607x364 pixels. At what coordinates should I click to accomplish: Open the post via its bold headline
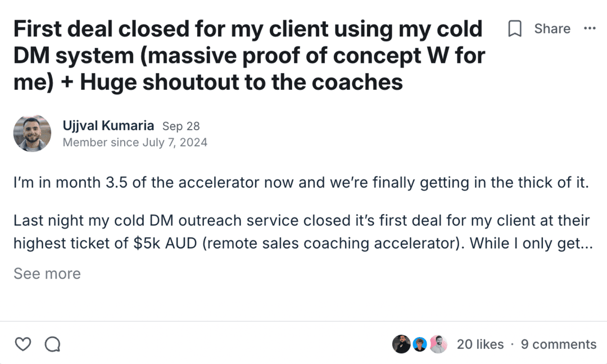(247, 56)
